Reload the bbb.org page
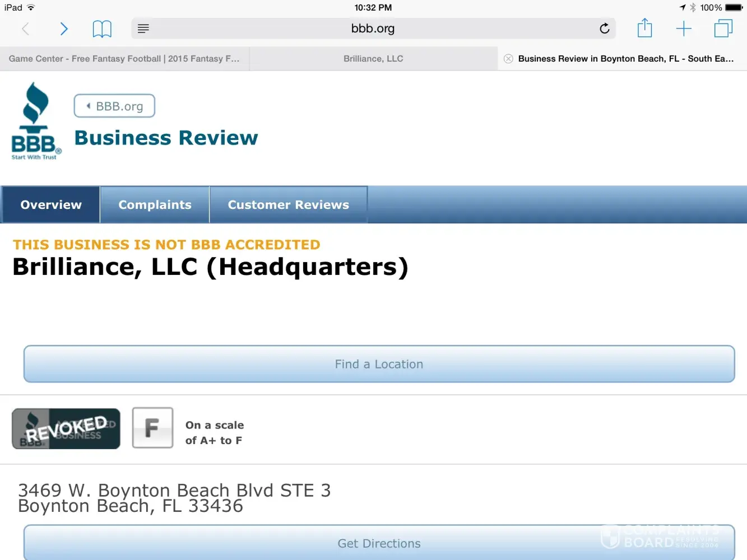 click(604, 29)
